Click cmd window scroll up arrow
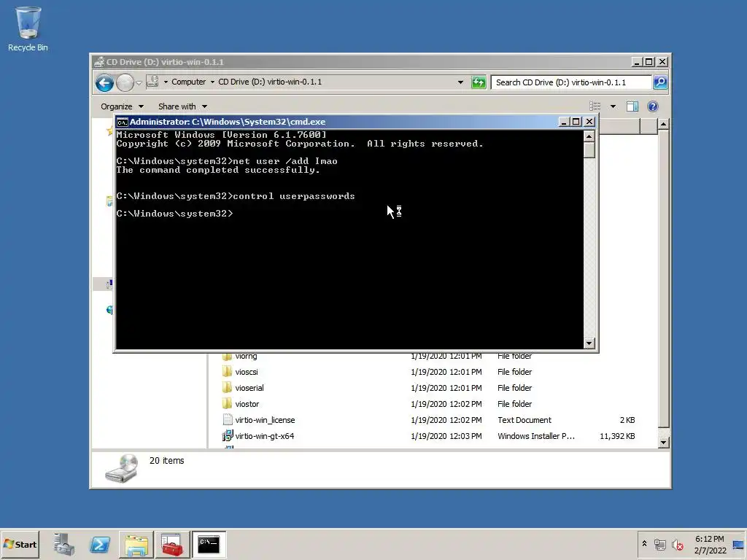Image resolution: width=747 pixels, height=560 pixels. click(589, 136)
